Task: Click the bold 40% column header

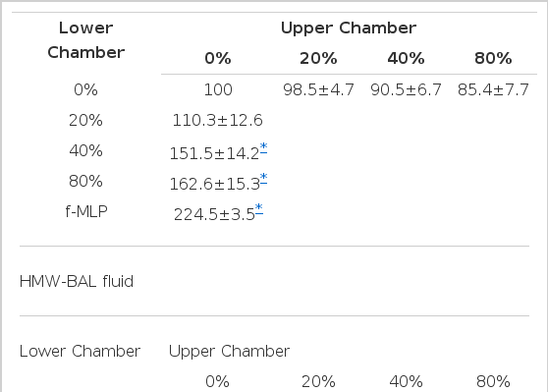Action: (406, 58)
